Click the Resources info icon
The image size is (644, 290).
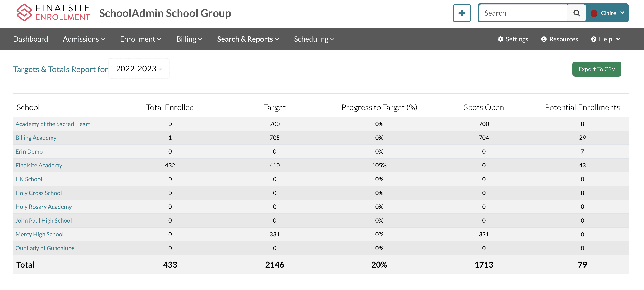click(544, 39)
